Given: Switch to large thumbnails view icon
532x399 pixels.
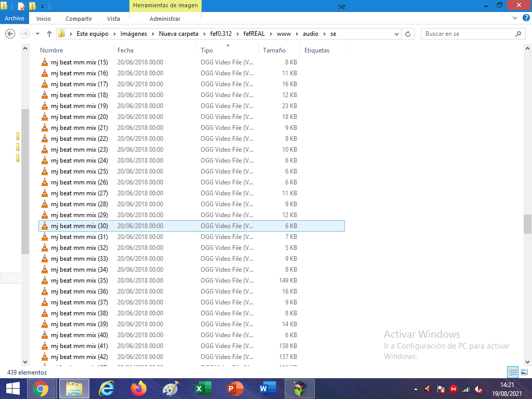Looking at the screenshot, I should tap(524, 372).
